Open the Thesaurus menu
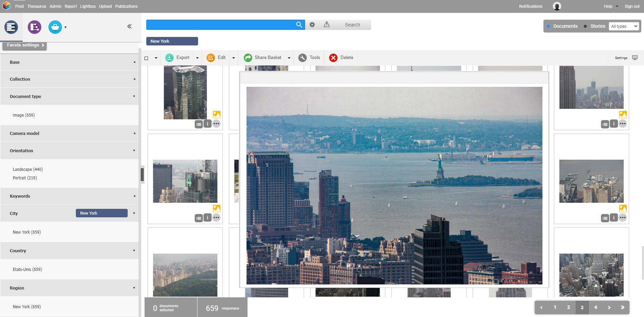Screen dimensions: 644x317 click(x=37, y=6)
